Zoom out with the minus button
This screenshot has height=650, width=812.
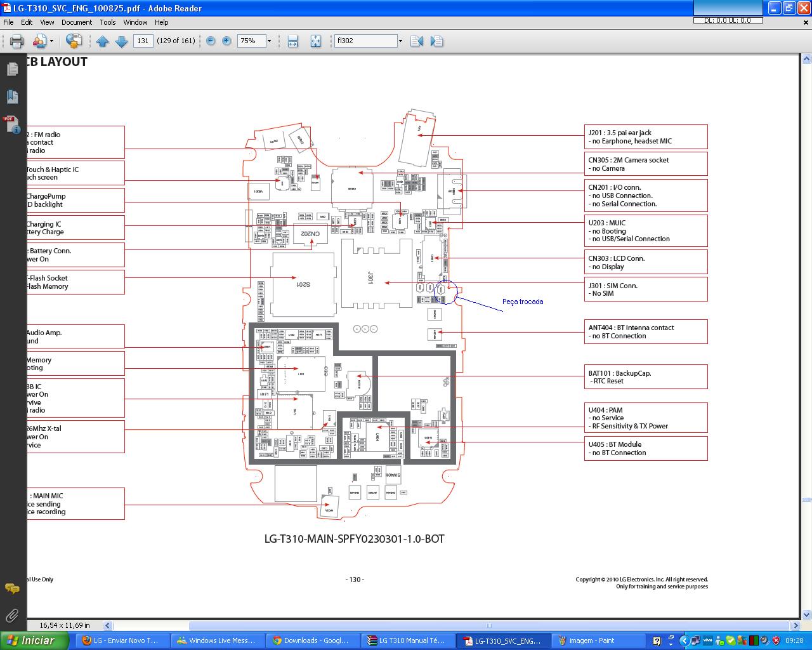pyautogui.click(x=211, y=41)
